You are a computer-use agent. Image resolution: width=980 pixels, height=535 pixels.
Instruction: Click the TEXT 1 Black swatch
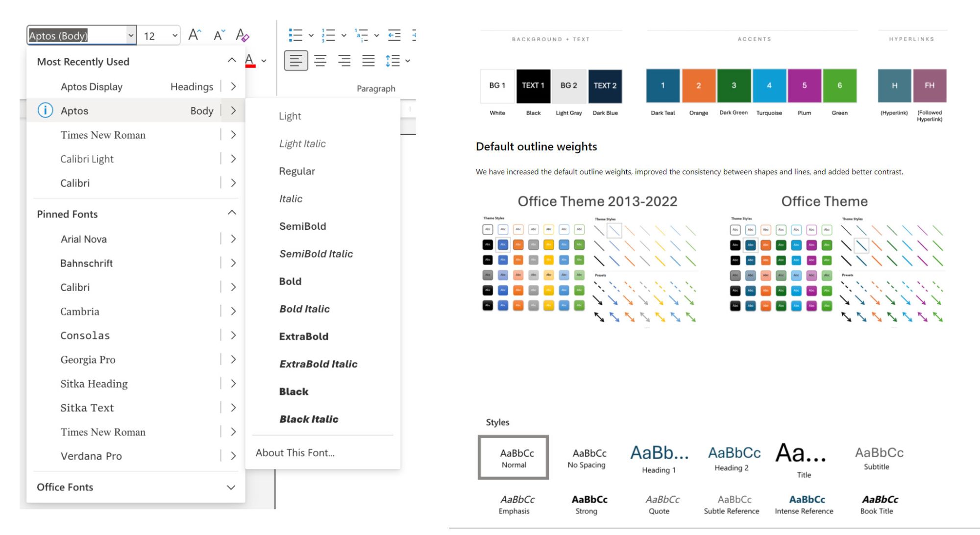tap(533, 86)
